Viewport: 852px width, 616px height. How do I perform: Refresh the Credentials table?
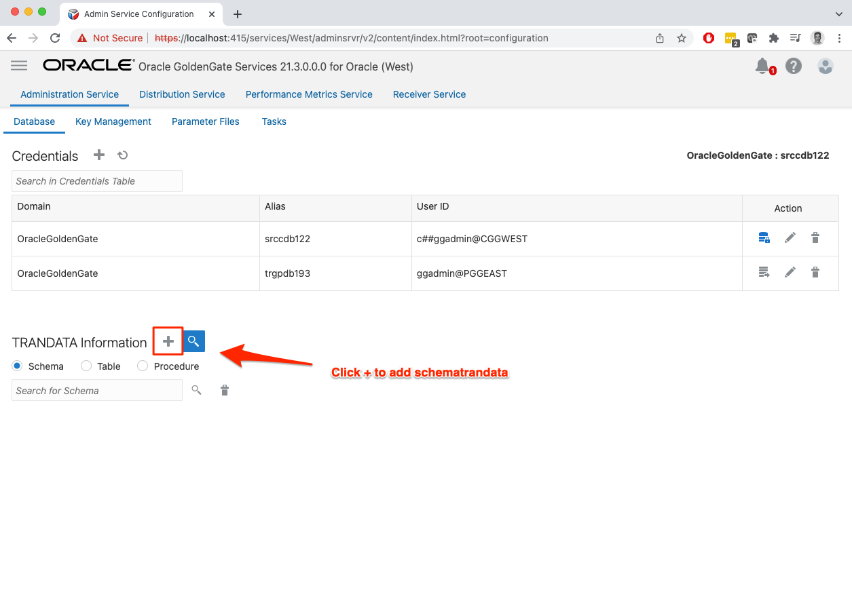coord(123,155)
